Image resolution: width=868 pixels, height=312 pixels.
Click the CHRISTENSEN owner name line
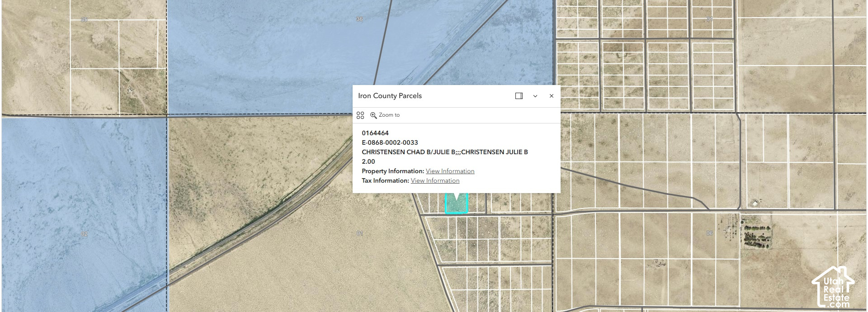point(445,152)
